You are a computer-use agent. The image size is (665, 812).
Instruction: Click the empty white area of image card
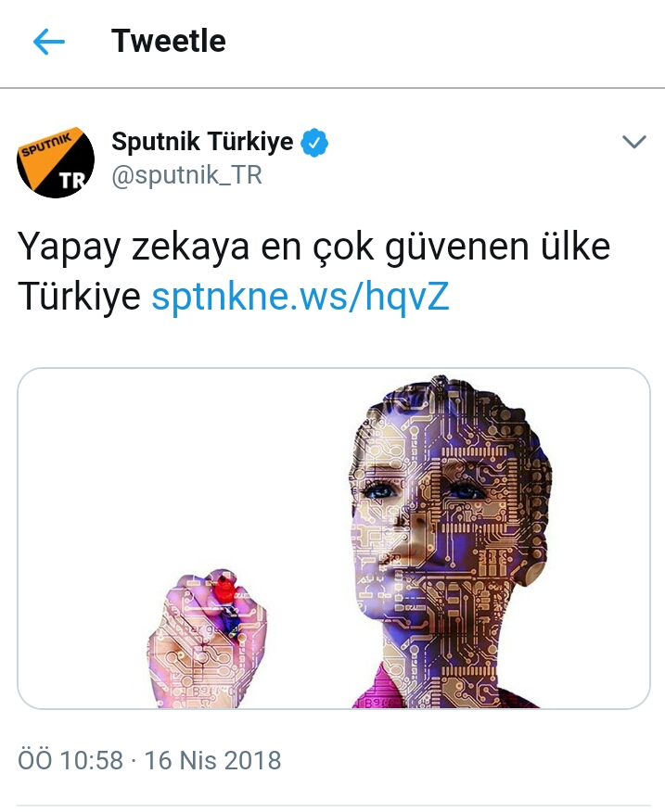point(156,466)
